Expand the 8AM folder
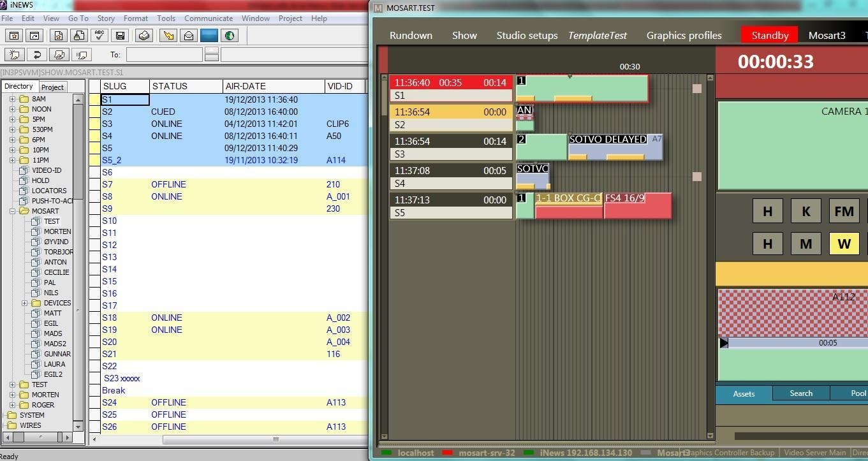The height and width of the screenshot is (461, 868). [x=12, y=99]
